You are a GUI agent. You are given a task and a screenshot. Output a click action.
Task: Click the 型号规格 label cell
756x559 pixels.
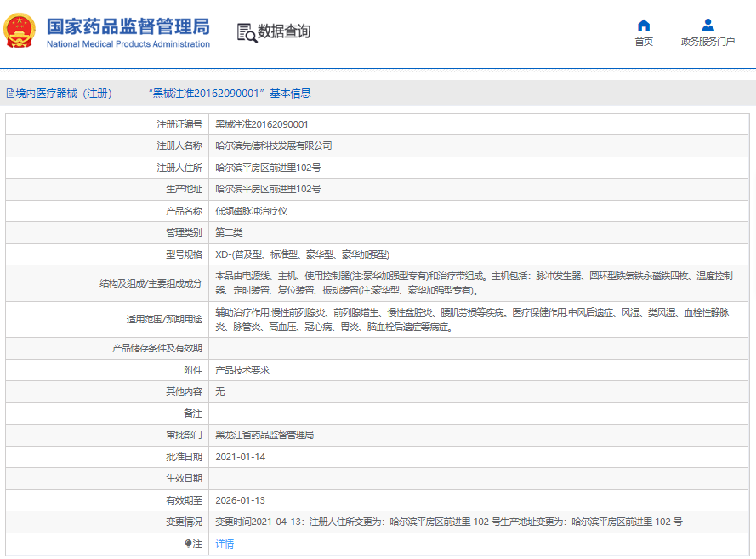coord(107,254)
